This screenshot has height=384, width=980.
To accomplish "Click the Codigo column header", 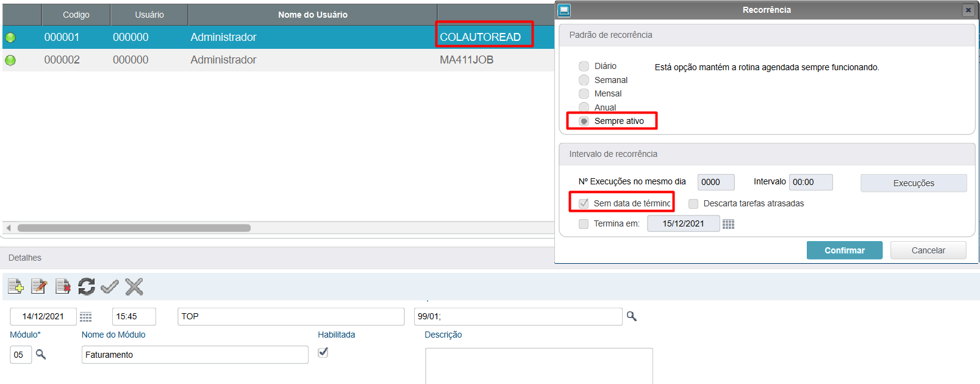I will pyautogui.click(x=76, y=15).
